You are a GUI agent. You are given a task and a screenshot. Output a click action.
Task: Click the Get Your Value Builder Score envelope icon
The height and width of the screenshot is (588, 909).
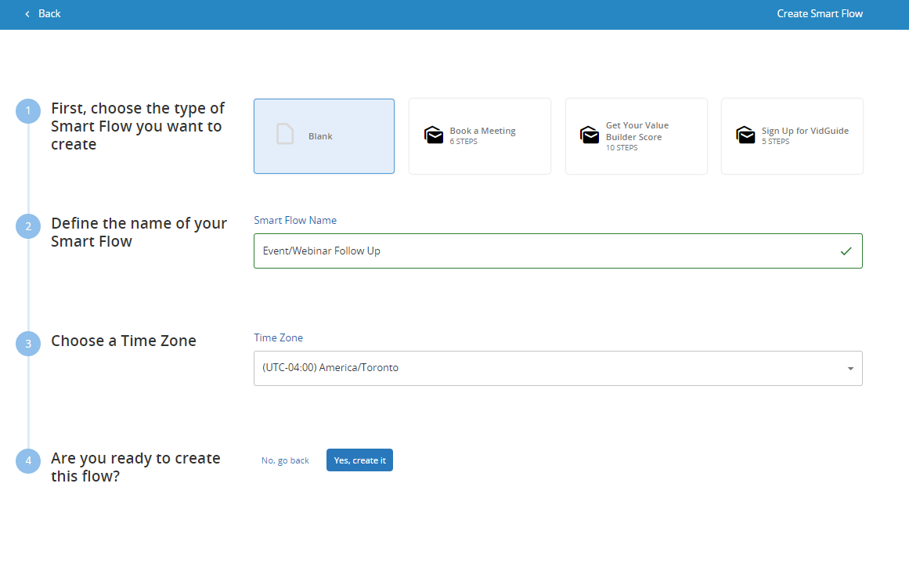[590, 135]
